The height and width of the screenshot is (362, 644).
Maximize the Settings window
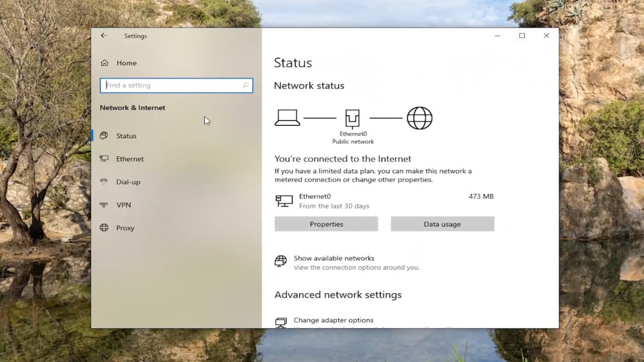click(522, 36)
